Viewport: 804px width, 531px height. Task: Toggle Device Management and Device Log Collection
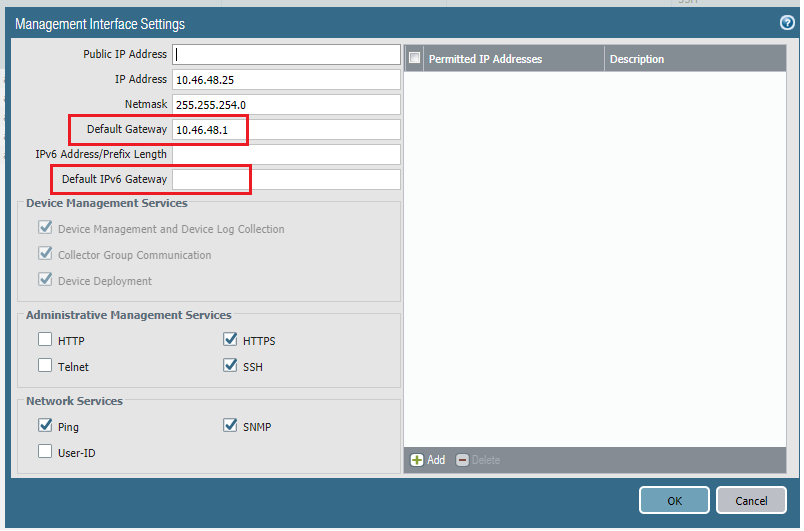[45, 228]
